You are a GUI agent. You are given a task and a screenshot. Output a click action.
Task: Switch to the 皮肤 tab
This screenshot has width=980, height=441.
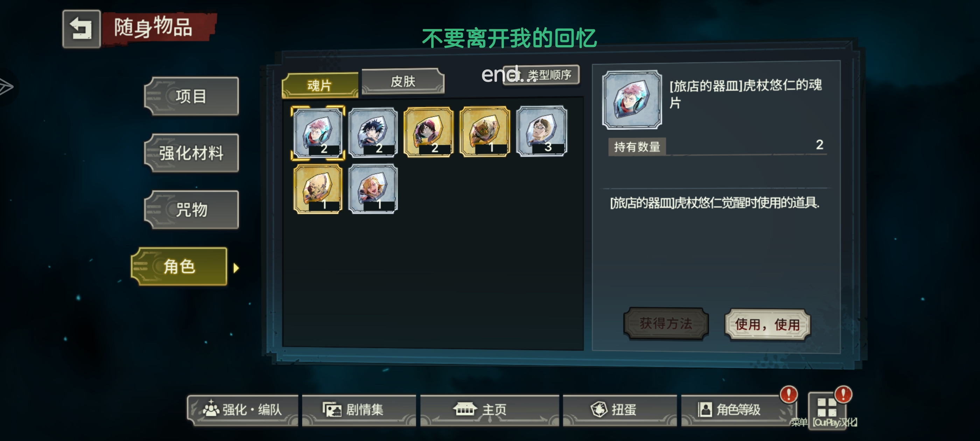click(403, 81)
